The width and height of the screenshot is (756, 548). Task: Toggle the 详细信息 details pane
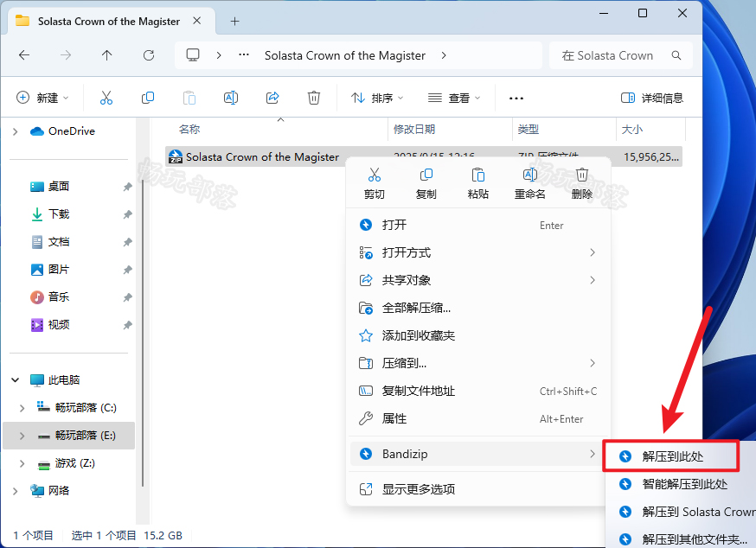tap(652, 98)
